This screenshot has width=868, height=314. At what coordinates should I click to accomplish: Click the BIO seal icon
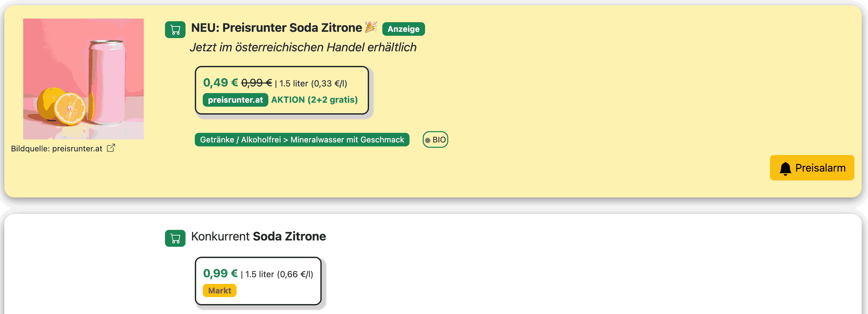(428, 139)
